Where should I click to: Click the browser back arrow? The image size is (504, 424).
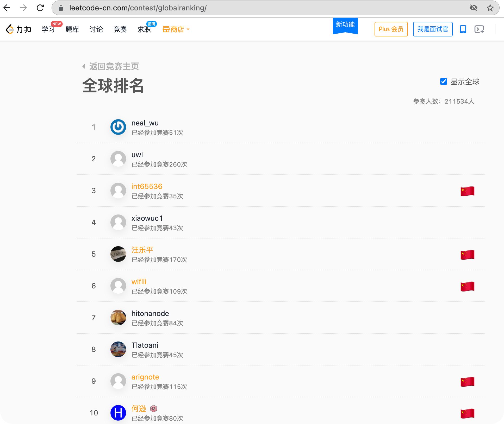[x=7, y=8]
